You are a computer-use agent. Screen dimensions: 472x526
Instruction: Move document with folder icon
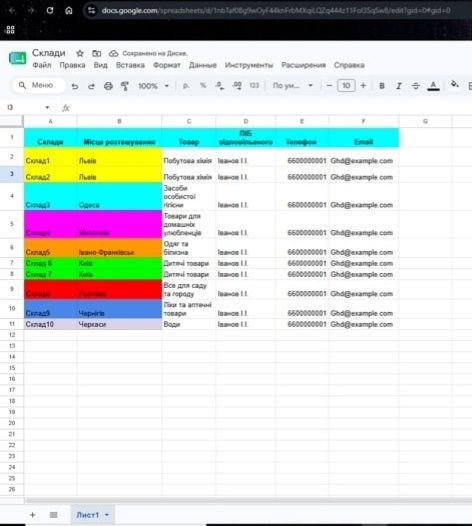pyautogui.click(x=97, y=53)
